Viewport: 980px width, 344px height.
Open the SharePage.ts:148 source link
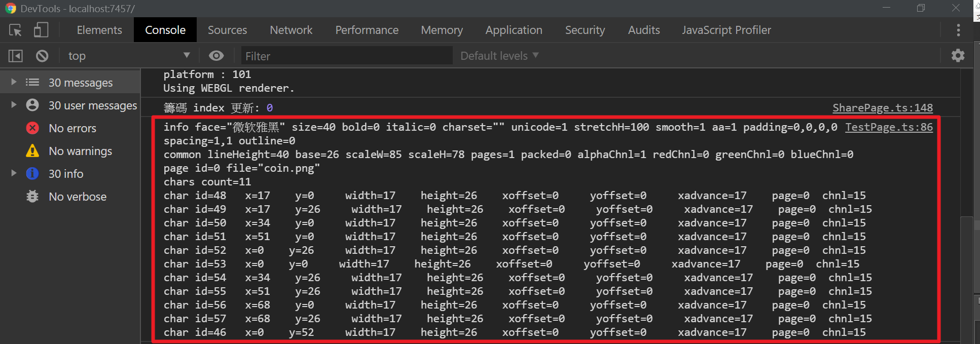pos(882,108)
